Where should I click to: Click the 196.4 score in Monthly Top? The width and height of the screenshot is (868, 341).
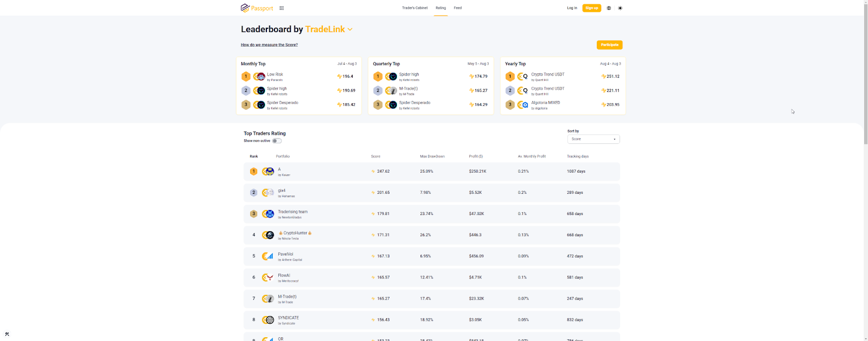pos(347,77)
